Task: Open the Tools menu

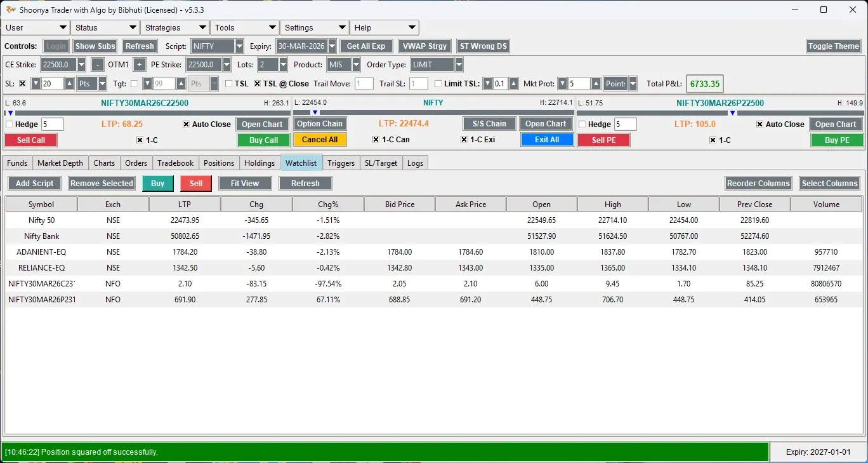Action: pos(245,28)
